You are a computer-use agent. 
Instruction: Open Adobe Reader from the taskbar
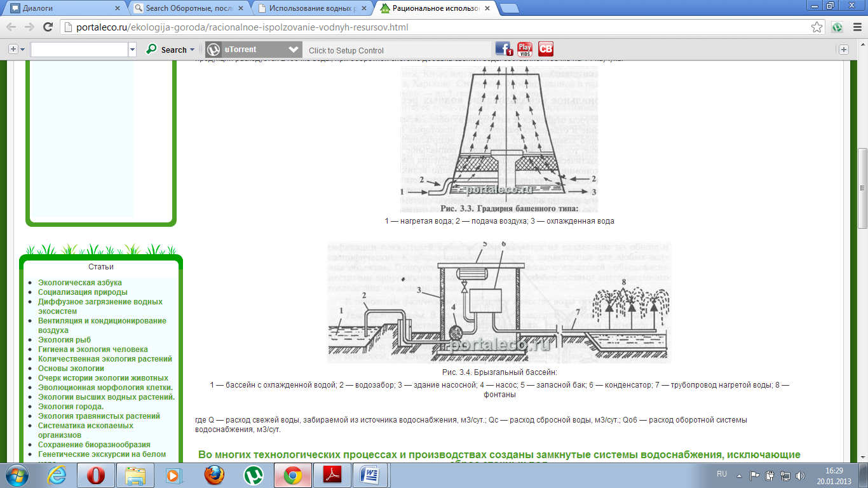click(333, 475)
